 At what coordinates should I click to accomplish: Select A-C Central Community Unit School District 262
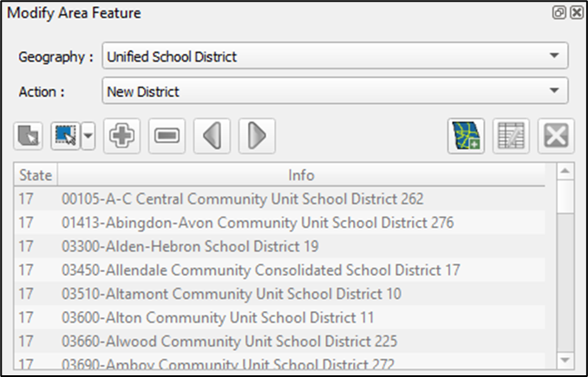pyautogui.click(x=243, y=198)
